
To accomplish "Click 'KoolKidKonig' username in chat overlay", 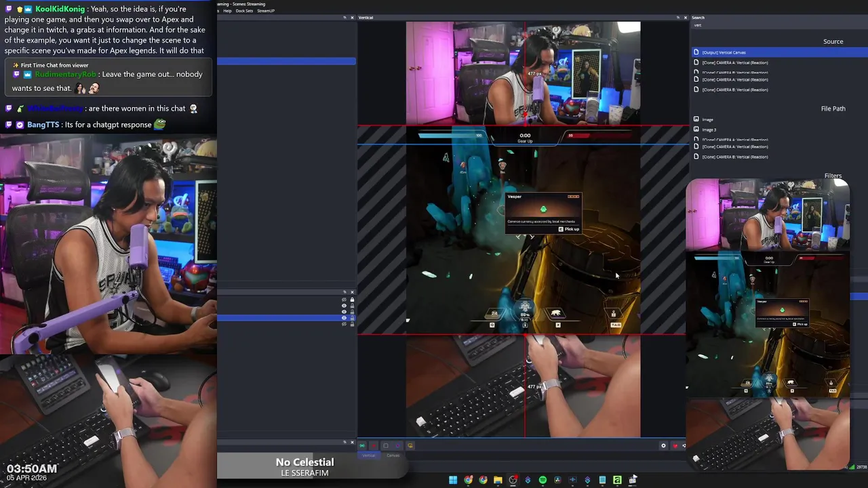I will [x=62, y=9].
